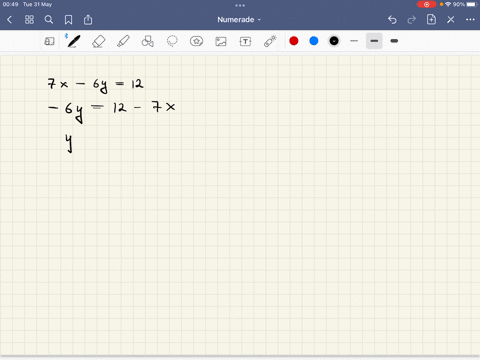Close the editing toolbar with X
Screen dimensions: 480x360
click(451, 20)
